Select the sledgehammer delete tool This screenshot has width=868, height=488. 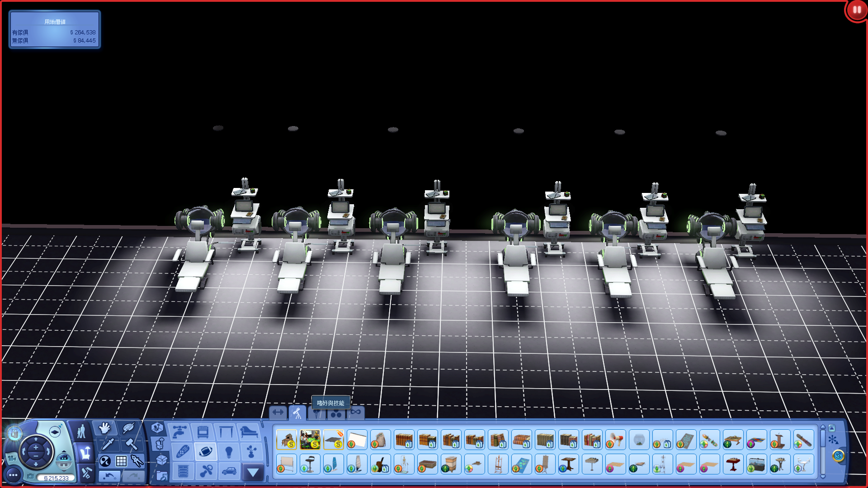pyautogui.click(x=132, y=444)
